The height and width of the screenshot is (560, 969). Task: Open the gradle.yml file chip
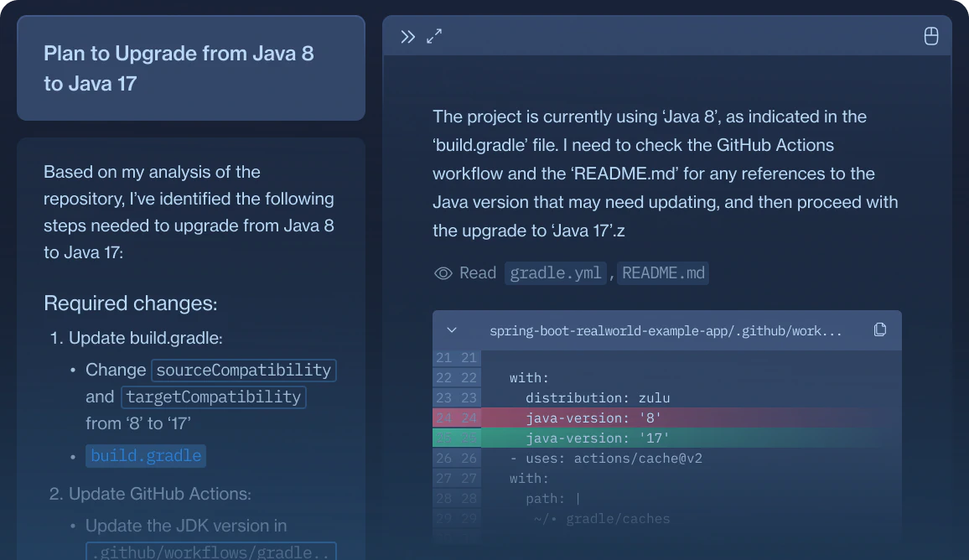(x=555, y=273)
